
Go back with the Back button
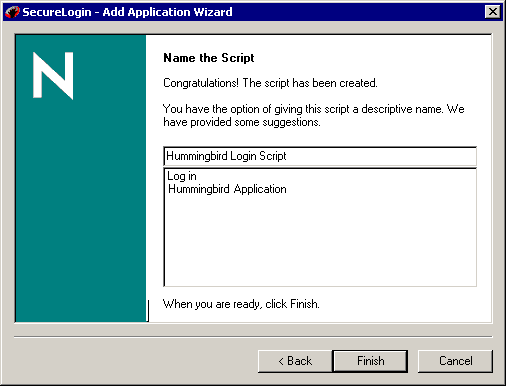[295, 361]
